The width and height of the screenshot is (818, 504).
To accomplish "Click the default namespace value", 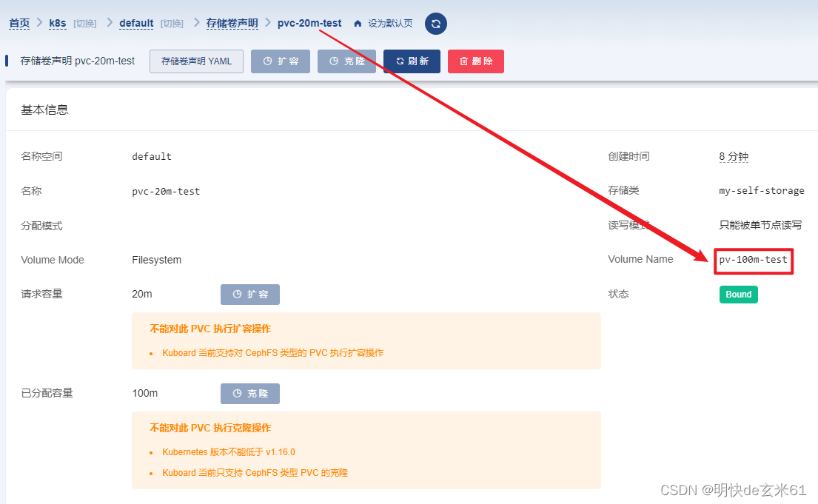I will 152,156.
